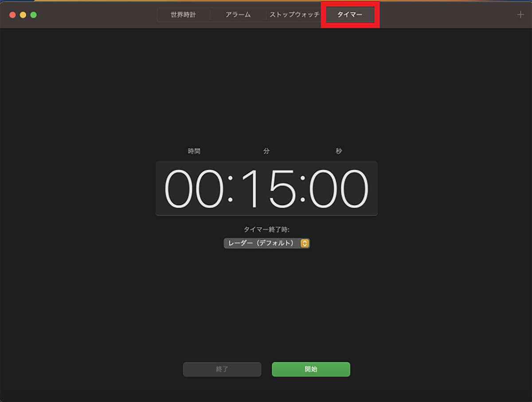Open the レーダー（デフォルト）sound dropdown

pyautogui.click(x=266, y=243)
